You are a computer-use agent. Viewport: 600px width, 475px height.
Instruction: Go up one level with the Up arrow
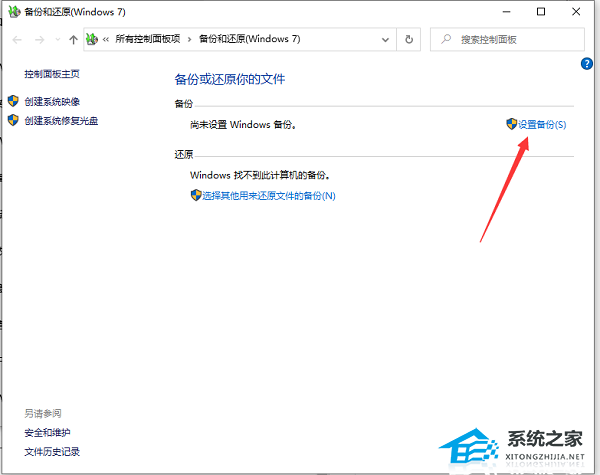click(x=73, y=40)
